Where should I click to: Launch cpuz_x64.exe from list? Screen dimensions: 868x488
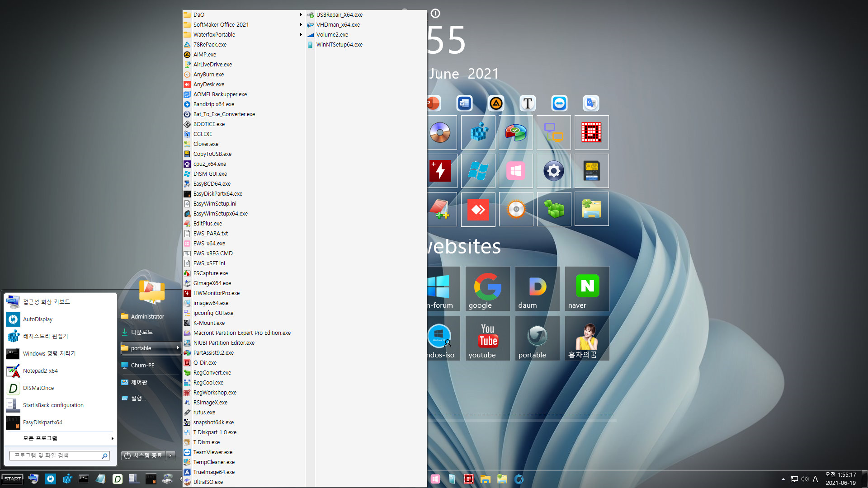point(243,164)
